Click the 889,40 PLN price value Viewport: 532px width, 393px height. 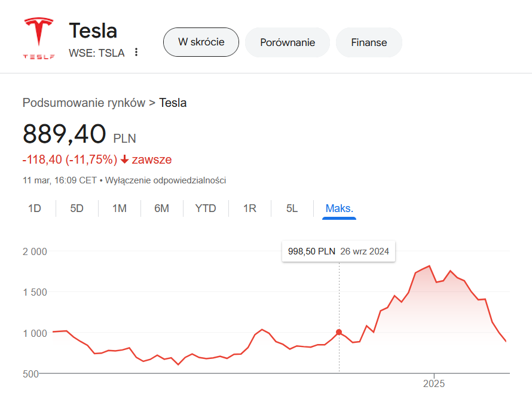(x=65, y=134)
